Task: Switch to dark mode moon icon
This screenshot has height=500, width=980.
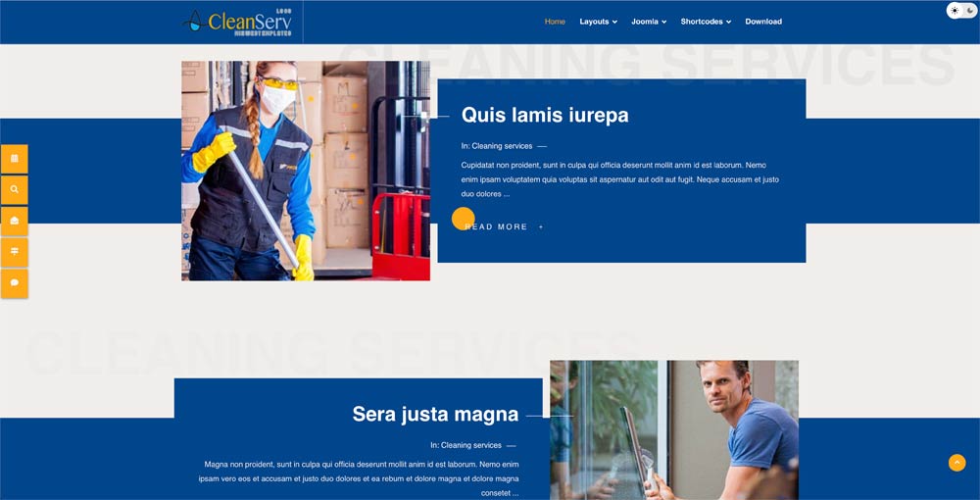Action: [970, 11]
